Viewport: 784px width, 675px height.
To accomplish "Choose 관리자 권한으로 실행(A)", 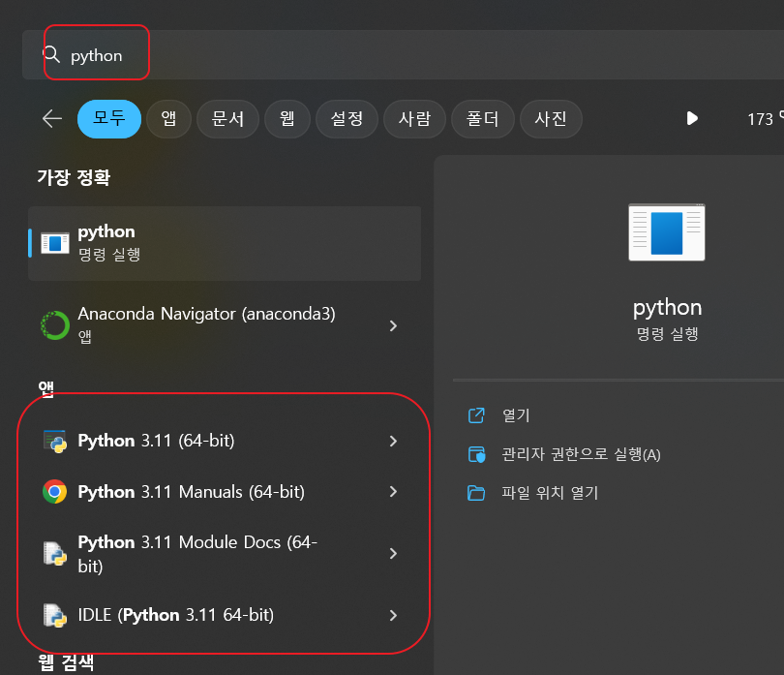I will pyautogui.click(x=581, y=454).
